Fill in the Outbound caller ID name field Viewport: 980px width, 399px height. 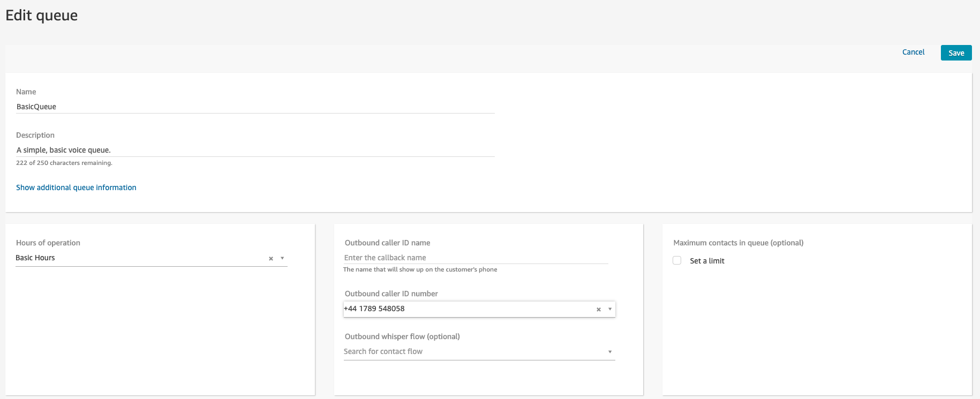tap(476, 258)
